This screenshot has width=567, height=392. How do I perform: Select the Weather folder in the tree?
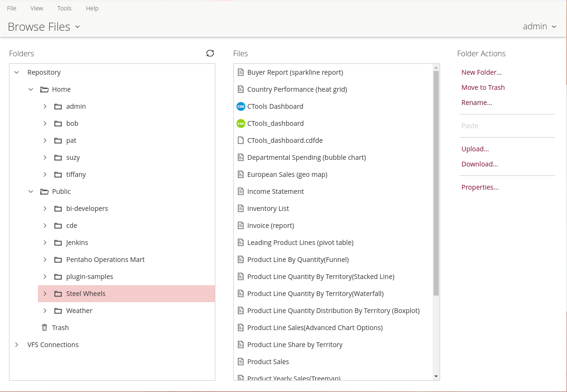click(x=79, y=311)
